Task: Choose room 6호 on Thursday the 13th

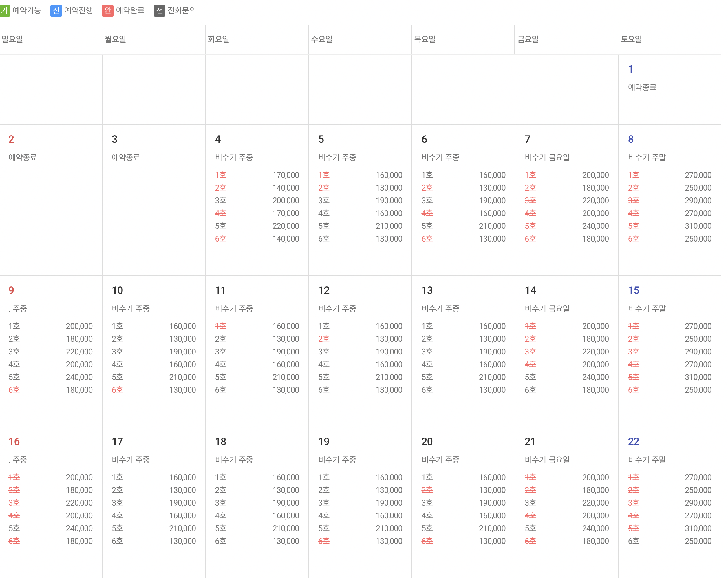Action: [x=427, y=390]
